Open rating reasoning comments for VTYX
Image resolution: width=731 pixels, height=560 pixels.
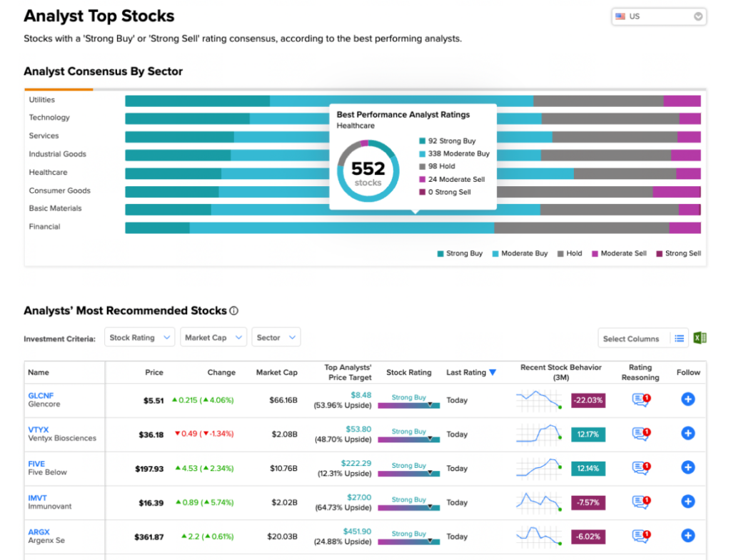(x=641, y=434)
